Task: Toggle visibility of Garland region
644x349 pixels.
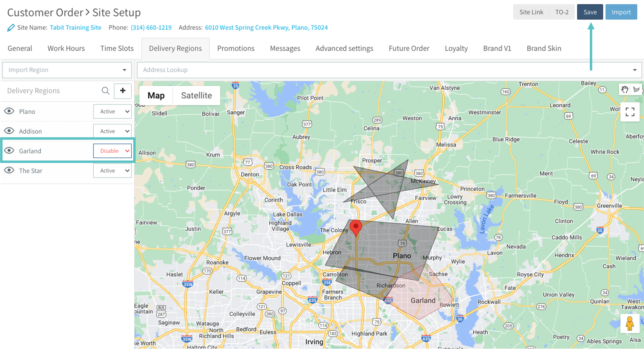Action: click(x=9, y=151)
